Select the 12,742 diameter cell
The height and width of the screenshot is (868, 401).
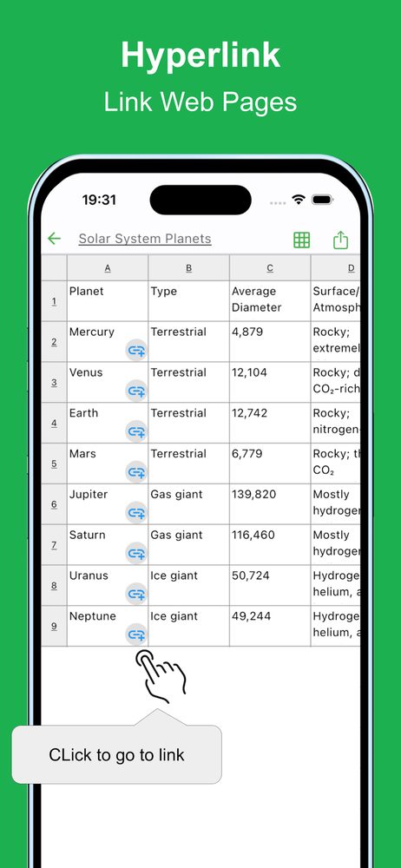click(x=270, y=423)
